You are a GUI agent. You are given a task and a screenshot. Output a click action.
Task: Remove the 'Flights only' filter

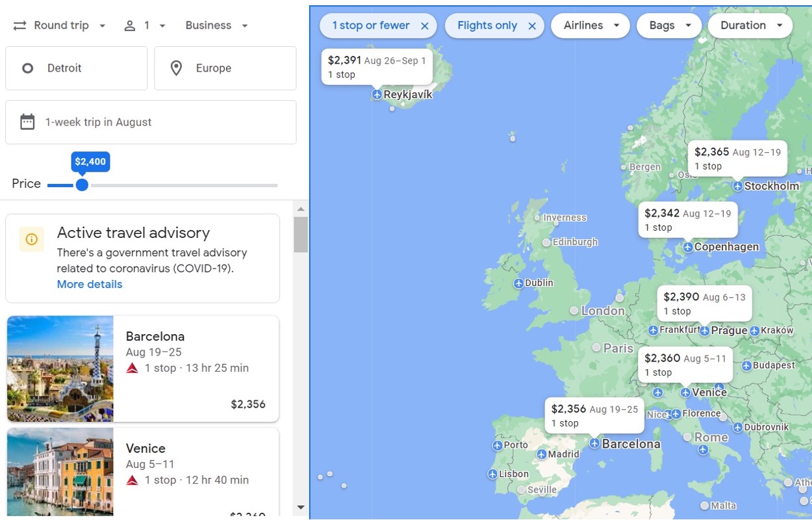tap(532, 26)
